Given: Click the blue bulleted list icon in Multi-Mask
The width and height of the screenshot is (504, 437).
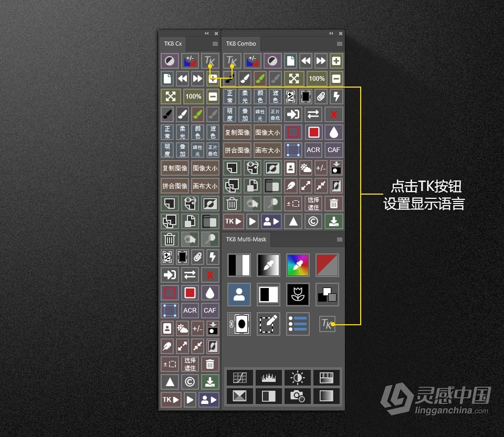Looking at the screenshot, I should click(298, 324).
